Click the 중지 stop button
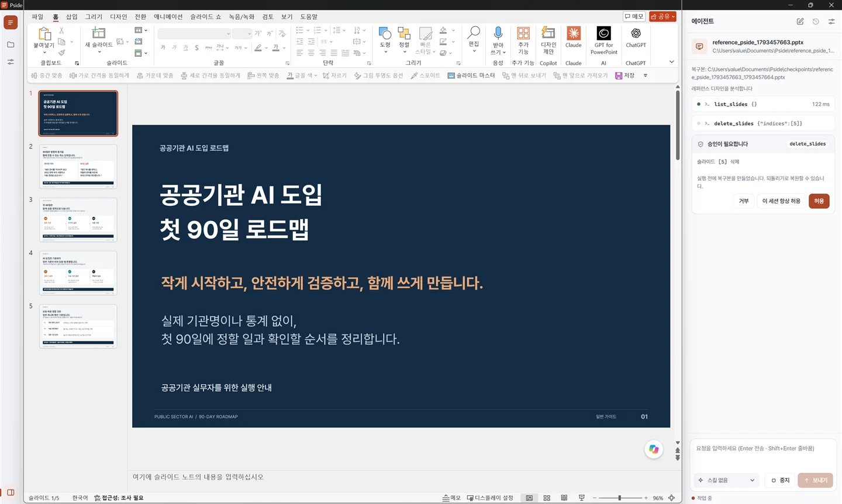 [780, 480]
